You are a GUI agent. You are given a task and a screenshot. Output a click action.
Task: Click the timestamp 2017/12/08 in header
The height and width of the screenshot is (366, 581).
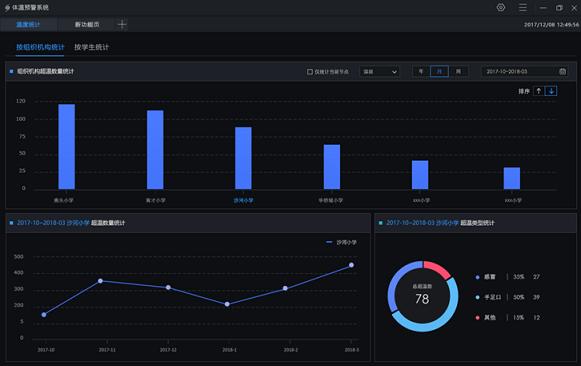coord(551,24)
